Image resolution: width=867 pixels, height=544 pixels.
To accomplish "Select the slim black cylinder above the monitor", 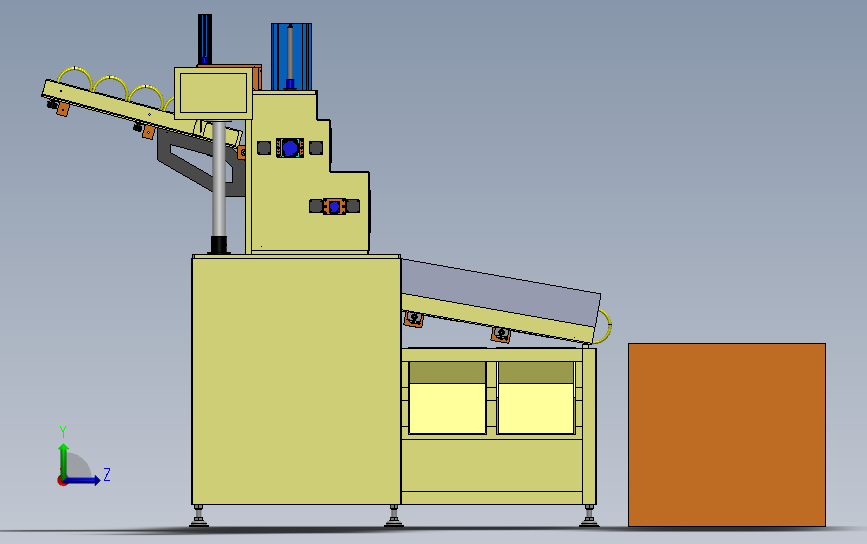I will (x=205, y=39).
